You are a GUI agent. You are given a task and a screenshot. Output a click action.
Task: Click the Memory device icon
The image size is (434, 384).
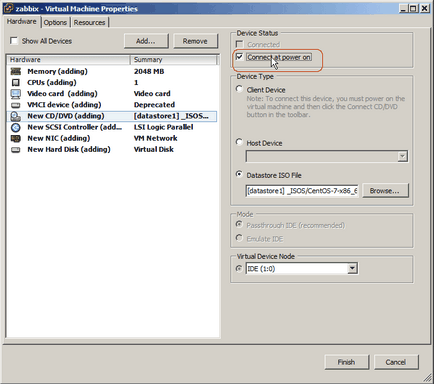coord(16,71)
